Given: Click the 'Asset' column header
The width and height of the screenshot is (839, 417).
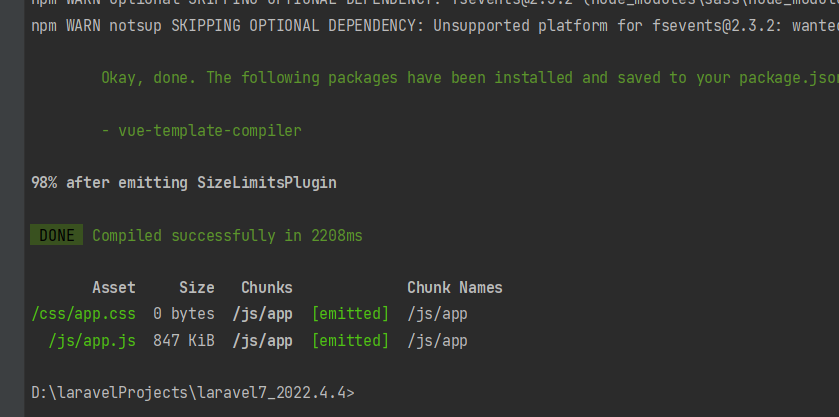Looking at the screenshot, I should tap(114, 287).
